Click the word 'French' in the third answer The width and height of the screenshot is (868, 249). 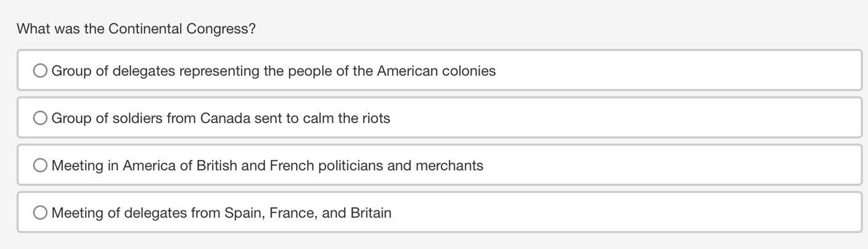292,165
